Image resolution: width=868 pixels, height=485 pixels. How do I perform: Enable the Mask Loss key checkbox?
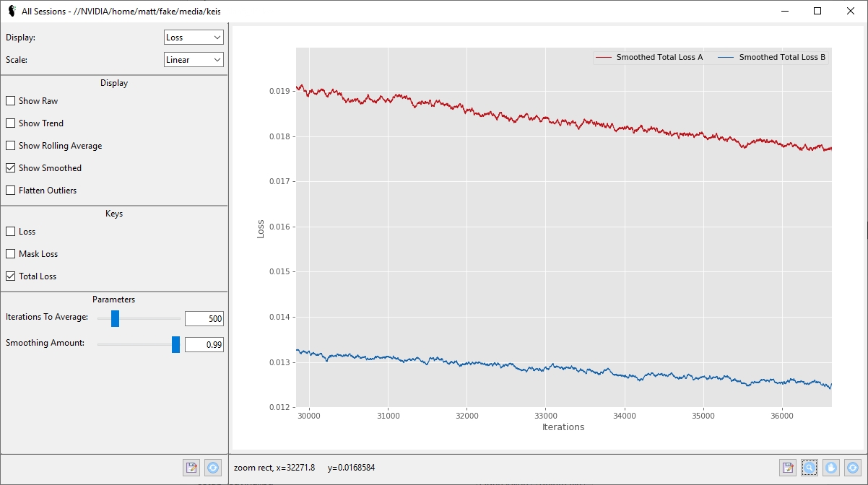tap(11, 254)
